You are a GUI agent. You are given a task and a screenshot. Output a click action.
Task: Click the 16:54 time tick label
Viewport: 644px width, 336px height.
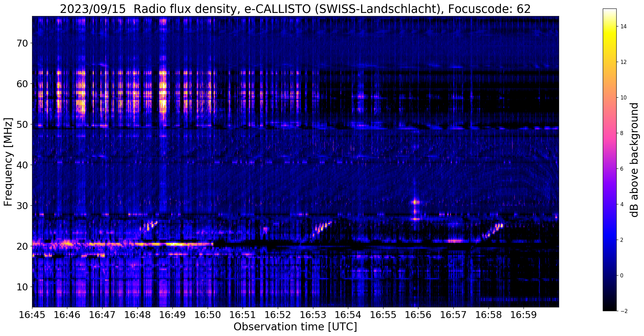(348, 315)
